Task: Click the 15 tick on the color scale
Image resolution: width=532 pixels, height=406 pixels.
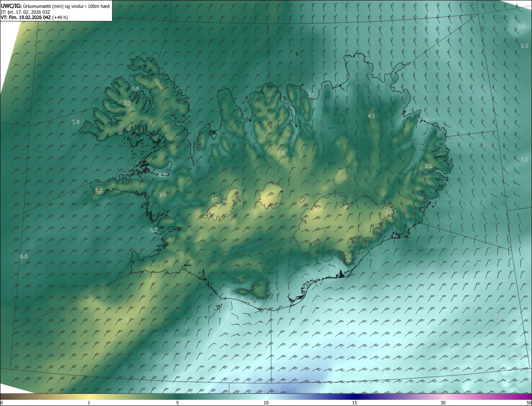Action: click(x=355, y=403)
